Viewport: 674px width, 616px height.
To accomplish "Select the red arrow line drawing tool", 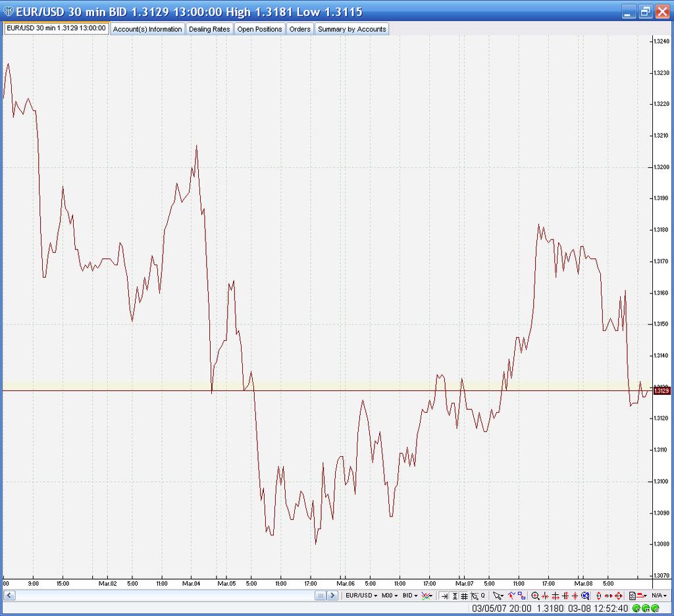I will (511, 596).
